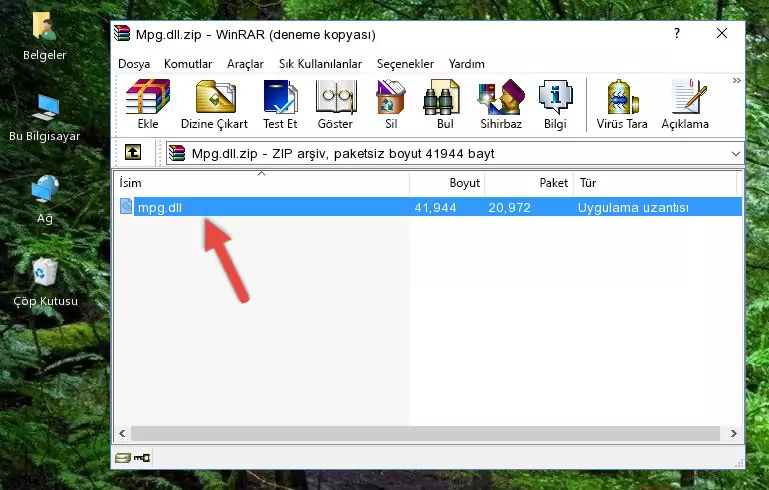The height and width of the screenshot is (490, 769).
Task: Click the key password status icon
Action: point(142,458)
